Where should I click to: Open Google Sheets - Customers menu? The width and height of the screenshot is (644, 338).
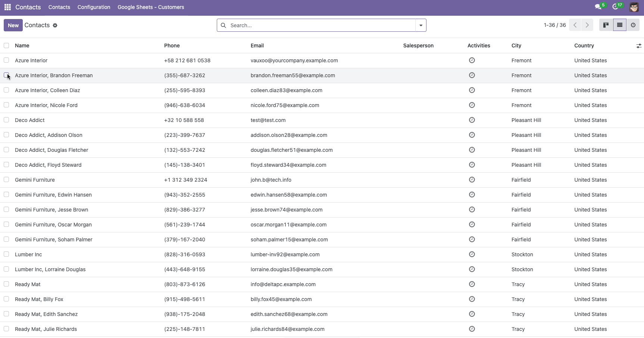pos(151,7)
